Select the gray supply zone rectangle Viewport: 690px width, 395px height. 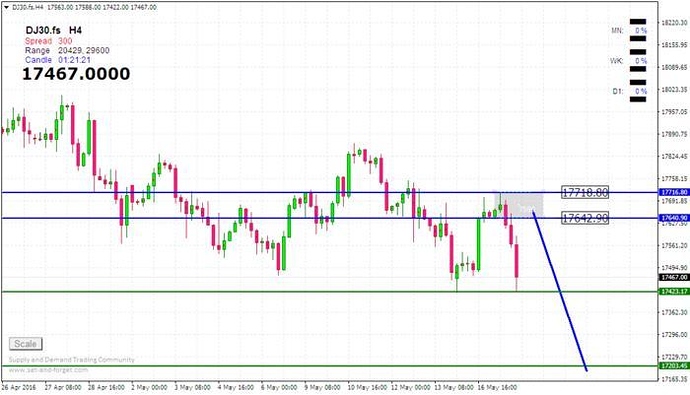coord(518,205)
